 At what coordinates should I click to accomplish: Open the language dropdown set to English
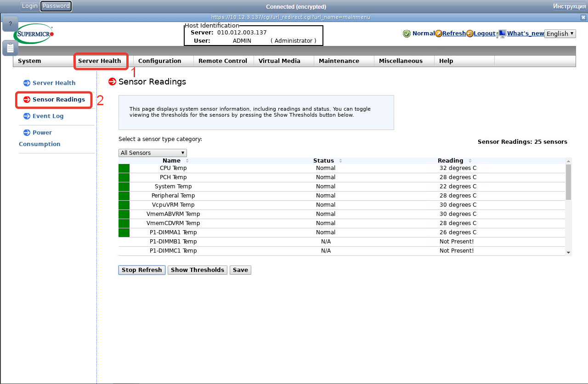point(560,34)
